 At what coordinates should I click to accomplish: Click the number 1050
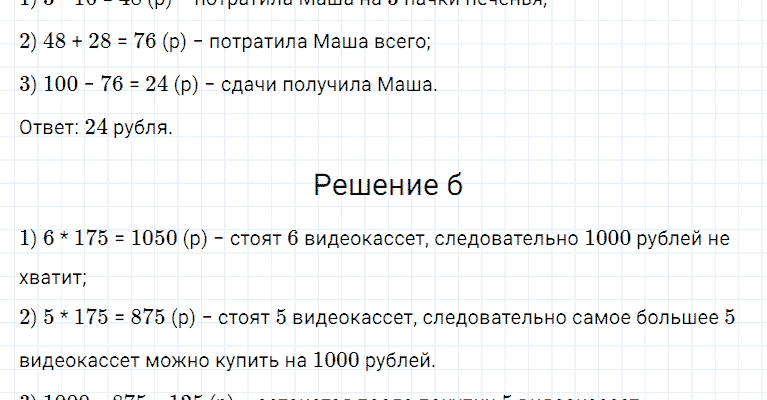[x=142, y=240]
